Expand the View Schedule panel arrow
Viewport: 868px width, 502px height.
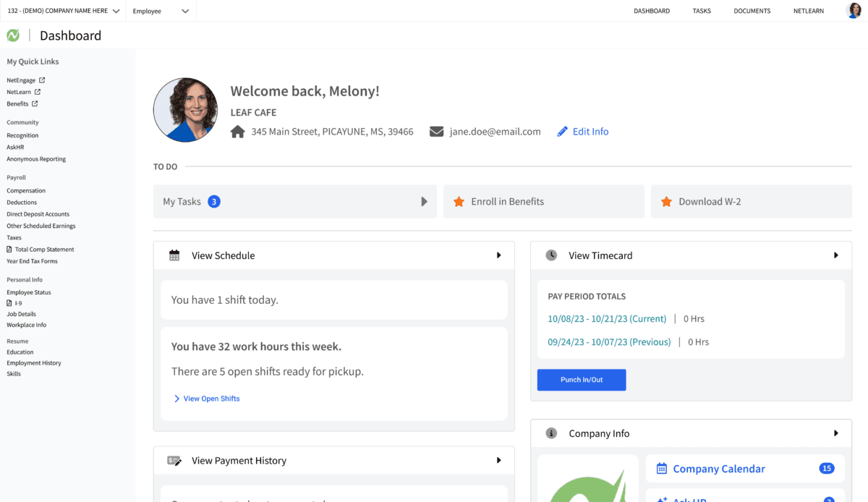pyautogui.click(x=498, y=255)
